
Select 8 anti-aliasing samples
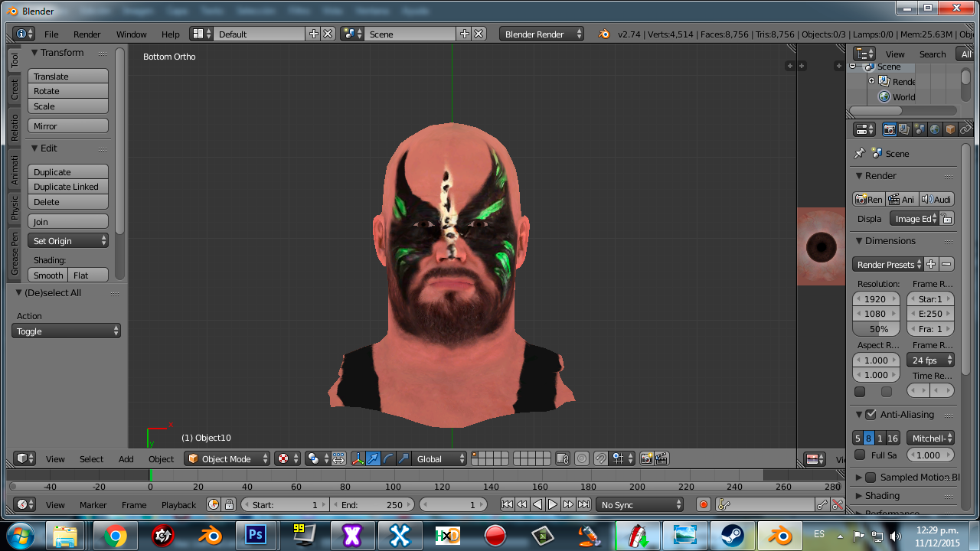coord(868,439)
